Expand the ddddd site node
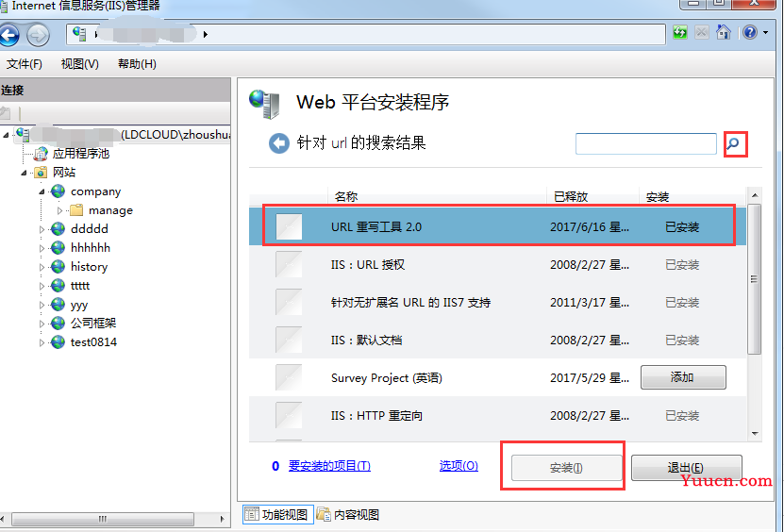This screenshot has width=784, height=532. click(x=42, y=229)
